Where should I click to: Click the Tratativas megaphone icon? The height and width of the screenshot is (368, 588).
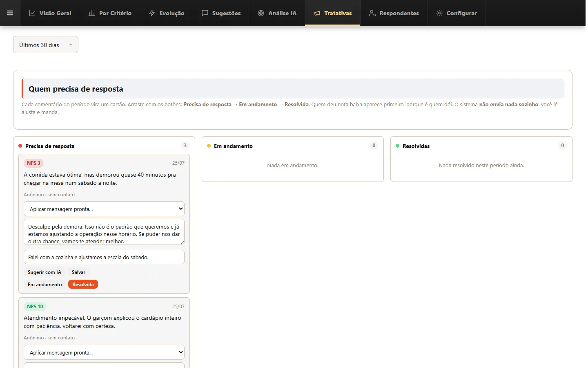(317, 13)
